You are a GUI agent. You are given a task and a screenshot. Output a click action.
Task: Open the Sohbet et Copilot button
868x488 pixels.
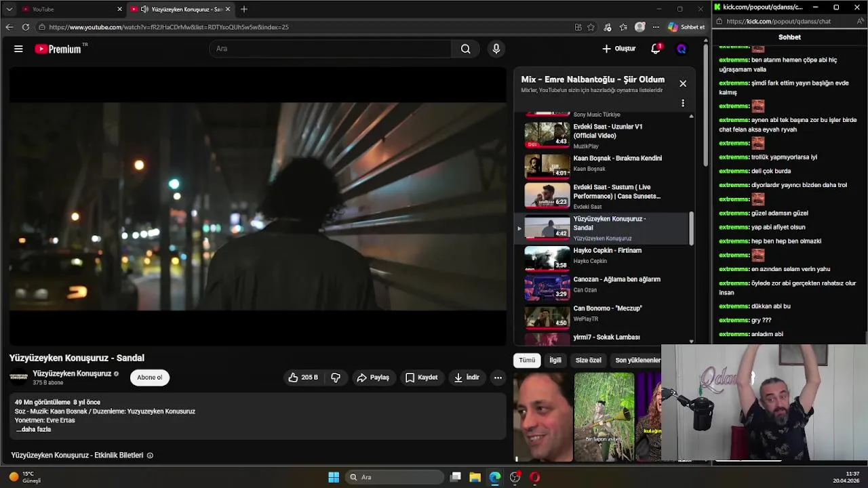[x=686, y=27]
